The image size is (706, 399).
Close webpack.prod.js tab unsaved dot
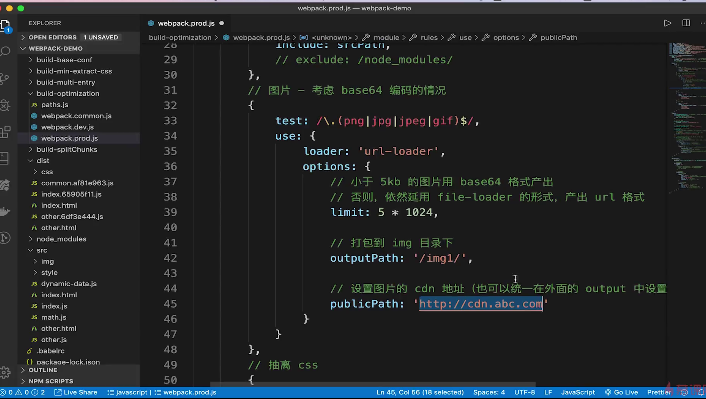point(222,23)
